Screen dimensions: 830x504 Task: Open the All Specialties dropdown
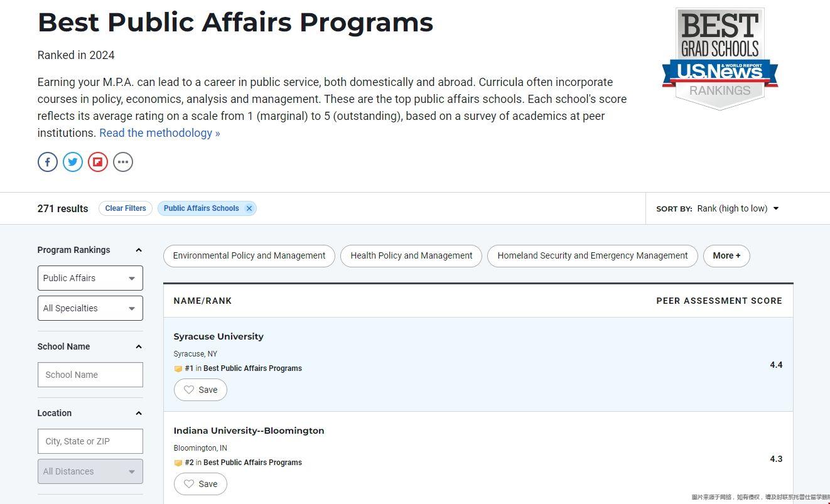click(x=90, y=308)
